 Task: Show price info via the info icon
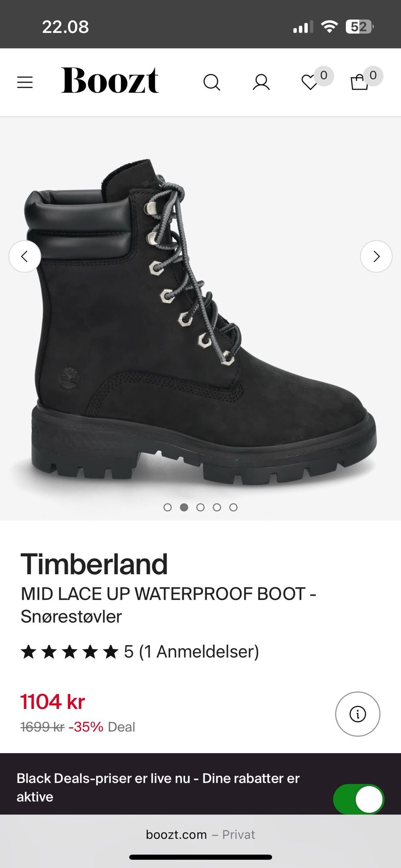point(358,714)
